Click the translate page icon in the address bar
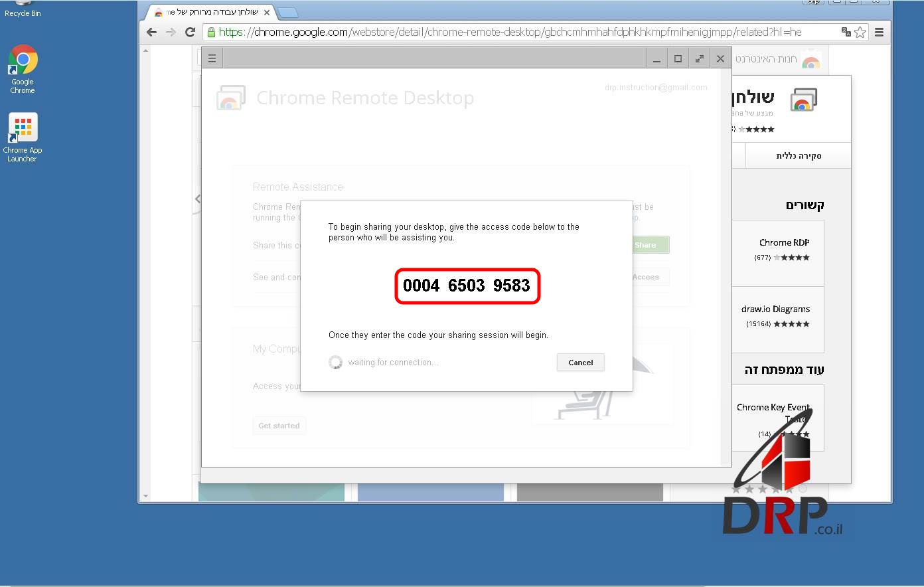This screenshot has width=924, height=587. [x=846, y=32]
